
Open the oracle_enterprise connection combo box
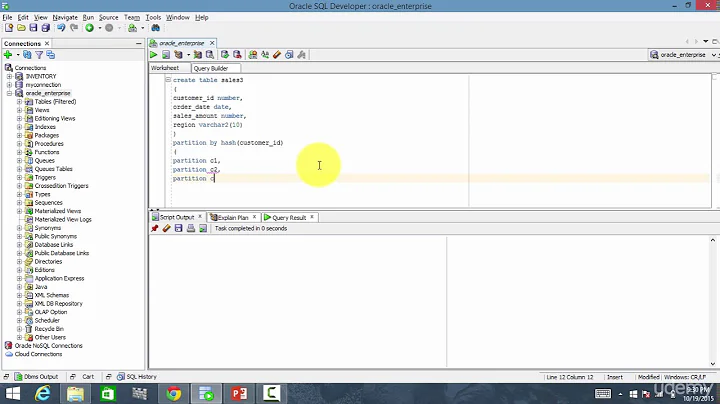[683, 55]
